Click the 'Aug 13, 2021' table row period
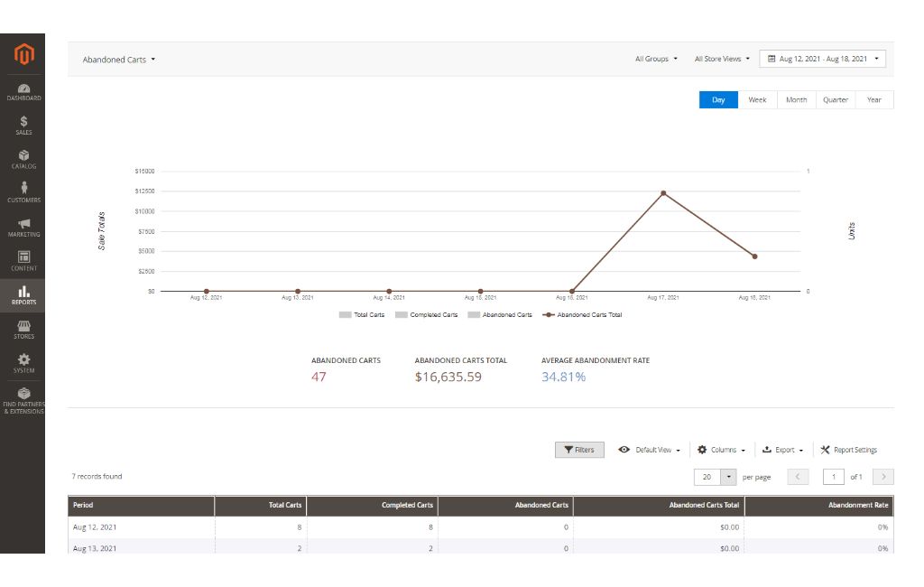This screenshot has height=587, width=924. [94, 549]
